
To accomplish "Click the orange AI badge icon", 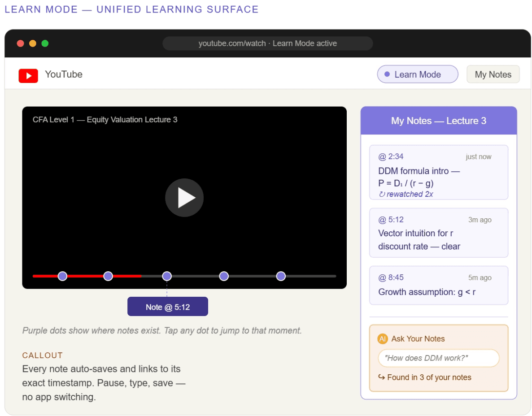I will tap(382, 339).
